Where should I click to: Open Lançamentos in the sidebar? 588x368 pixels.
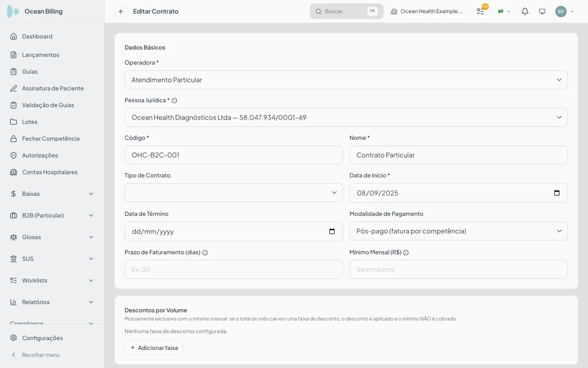(52, 55)
